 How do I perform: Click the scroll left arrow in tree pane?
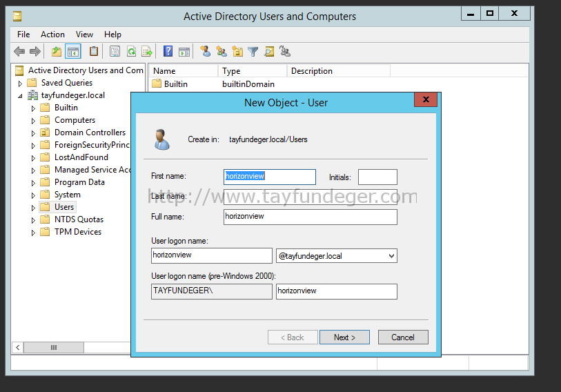point(17,347)
